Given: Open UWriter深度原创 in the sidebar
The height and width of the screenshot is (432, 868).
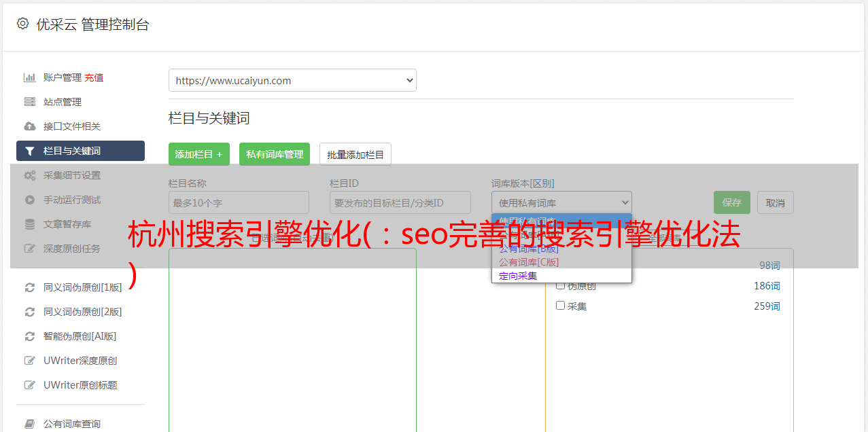Looking at the screenshot, I should pyautogui.click(x=80, y=361).
